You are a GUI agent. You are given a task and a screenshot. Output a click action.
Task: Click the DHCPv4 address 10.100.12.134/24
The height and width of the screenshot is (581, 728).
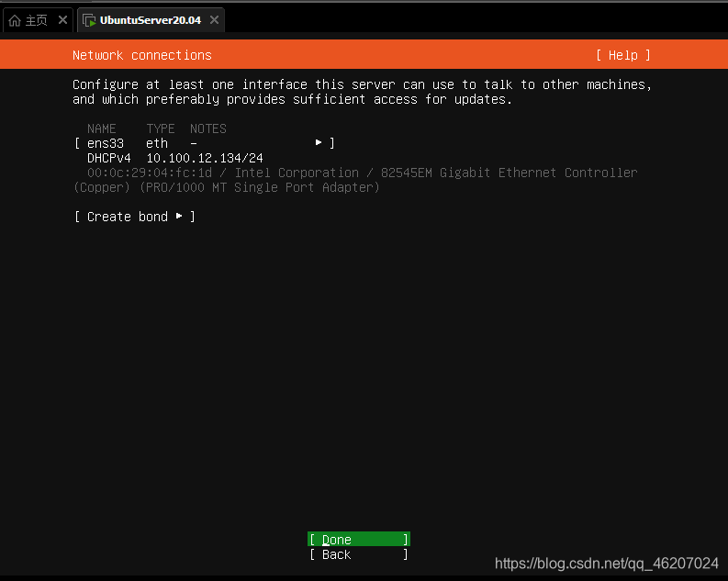tap(205, 158)
